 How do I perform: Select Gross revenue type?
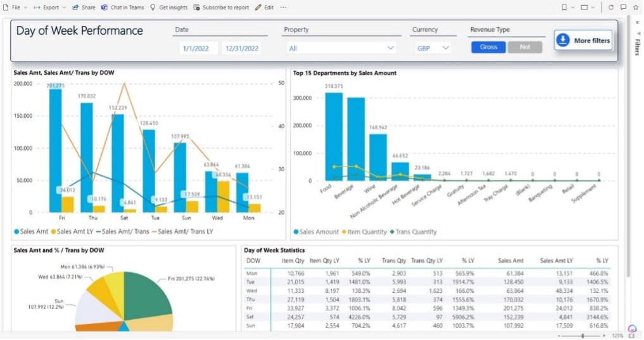tap(488, 47)
